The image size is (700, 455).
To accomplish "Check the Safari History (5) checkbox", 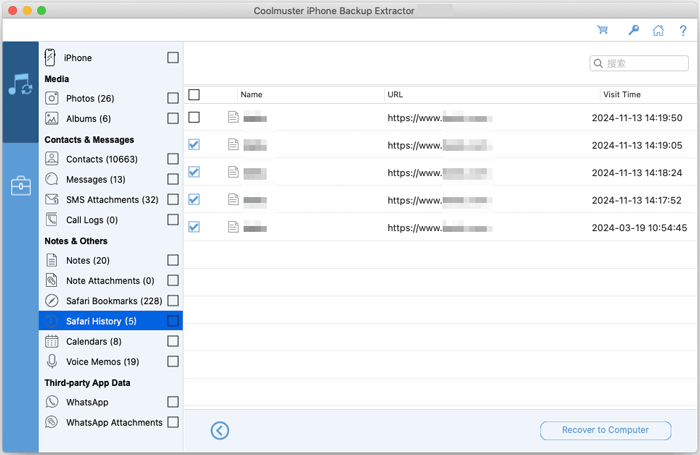I will coord(173,321).
